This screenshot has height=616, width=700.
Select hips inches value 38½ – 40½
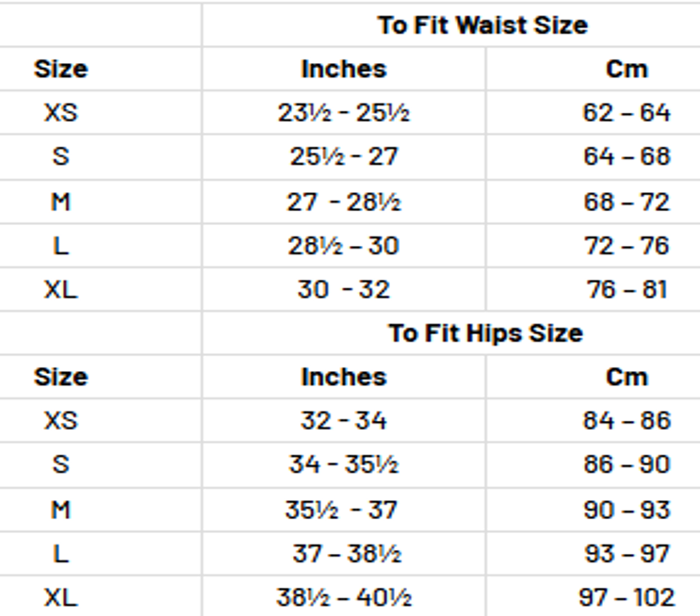click(x=344, y=596)
